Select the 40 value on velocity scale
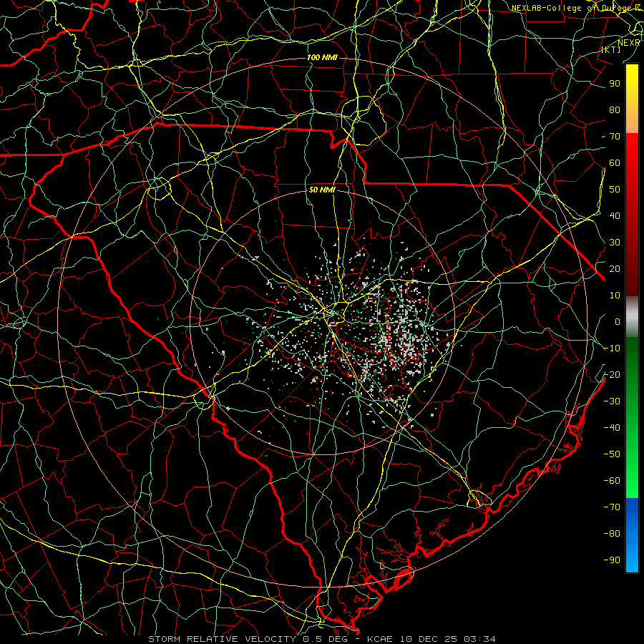 (x=615, y=216)
